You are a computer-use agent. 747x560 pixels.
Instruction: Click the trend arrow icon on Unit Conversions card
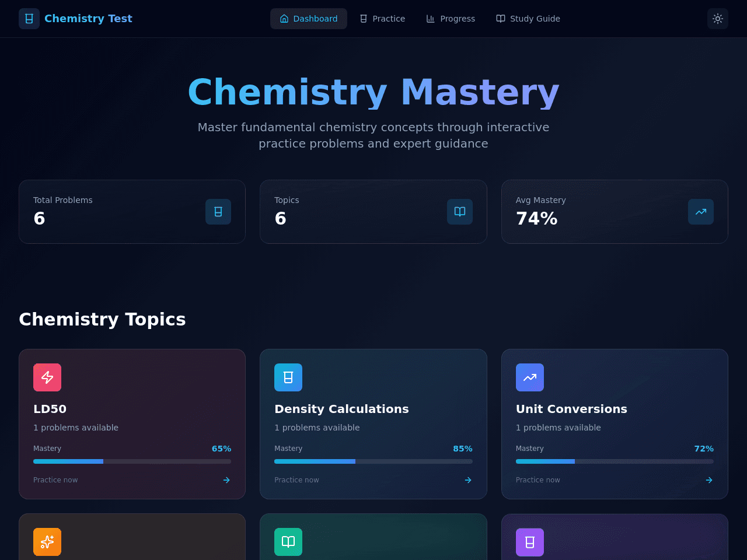(530, 377)
